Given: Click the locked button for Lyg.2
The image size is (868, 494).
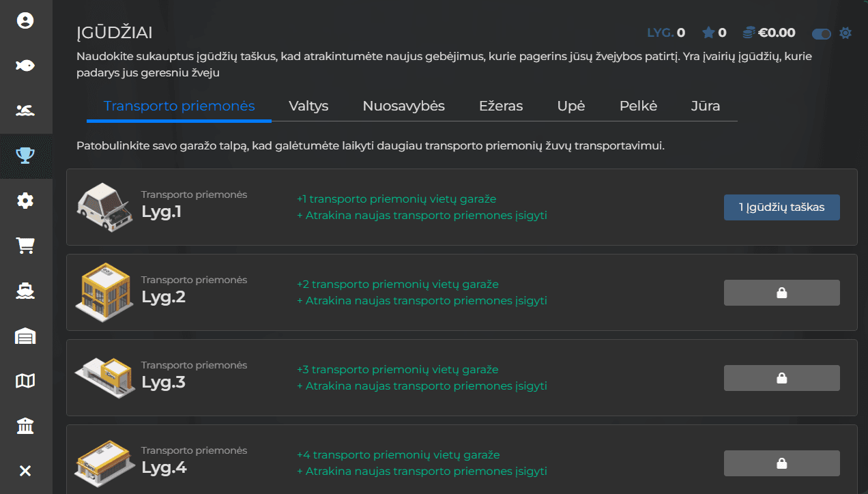Looking at the screenshot, I should (x=781, y=293).
